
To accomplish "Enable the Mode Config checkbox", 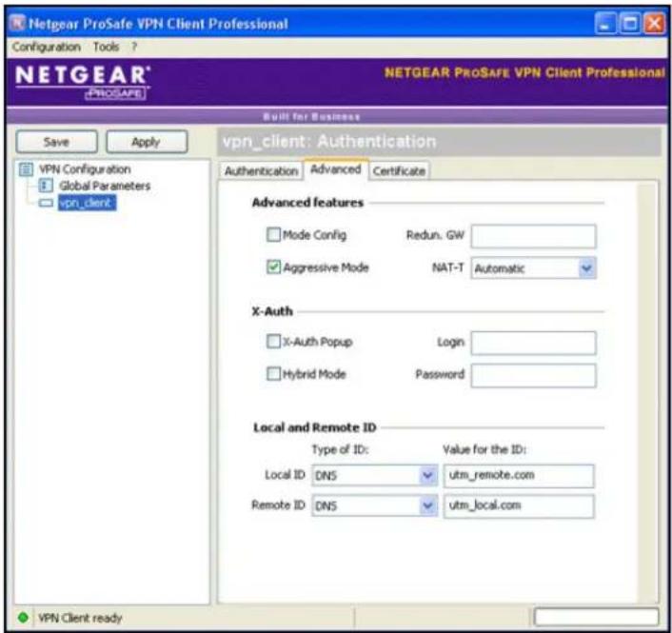I will [x=273, y=234].
